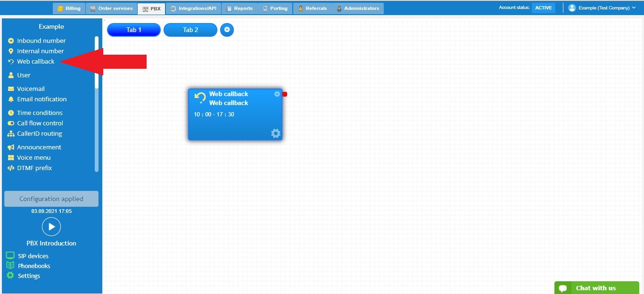Click the Email notification bell icon
Screen dimensions: 644x294
click(x=11, y=99)
